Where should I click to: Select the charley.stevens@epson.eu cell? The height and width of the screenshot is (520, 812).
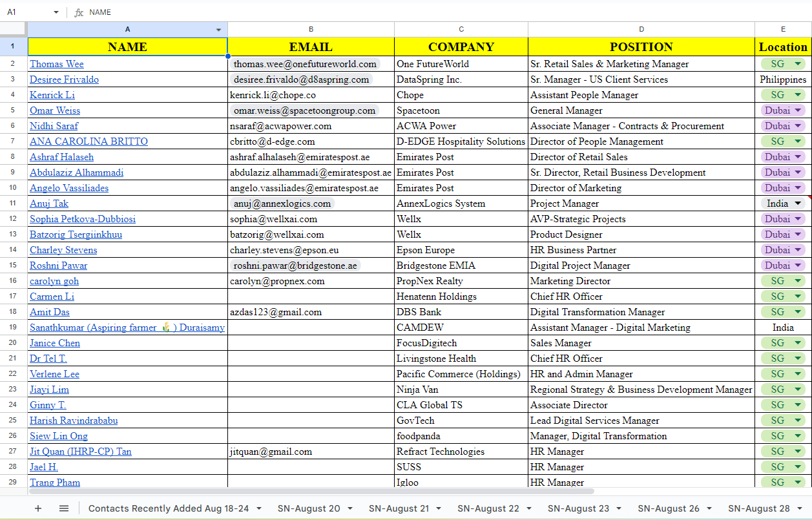[311, 250]
